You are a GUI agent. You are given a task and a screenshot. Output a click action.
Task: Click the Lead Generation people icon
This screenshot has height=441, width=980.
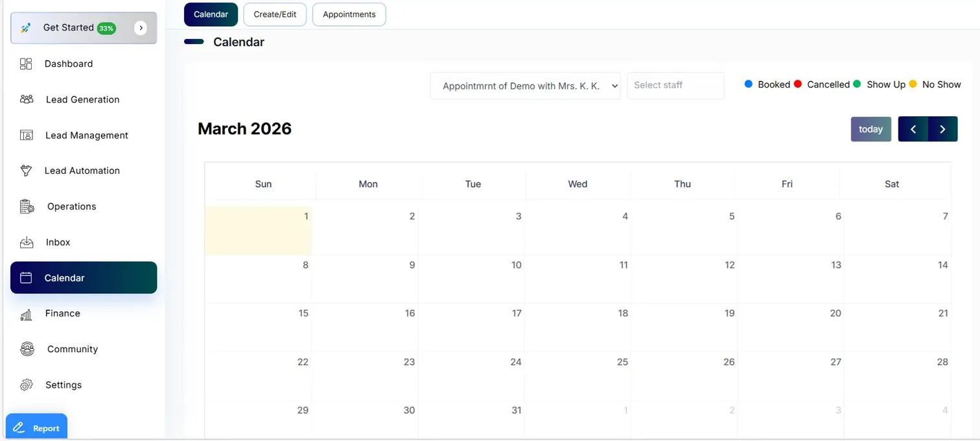27,99
